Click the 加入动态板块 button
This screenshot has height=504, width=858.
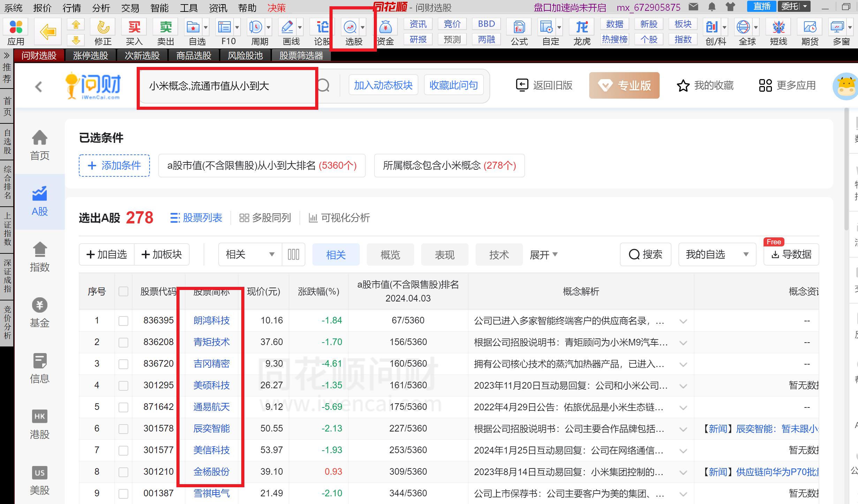tap(383, 85)
